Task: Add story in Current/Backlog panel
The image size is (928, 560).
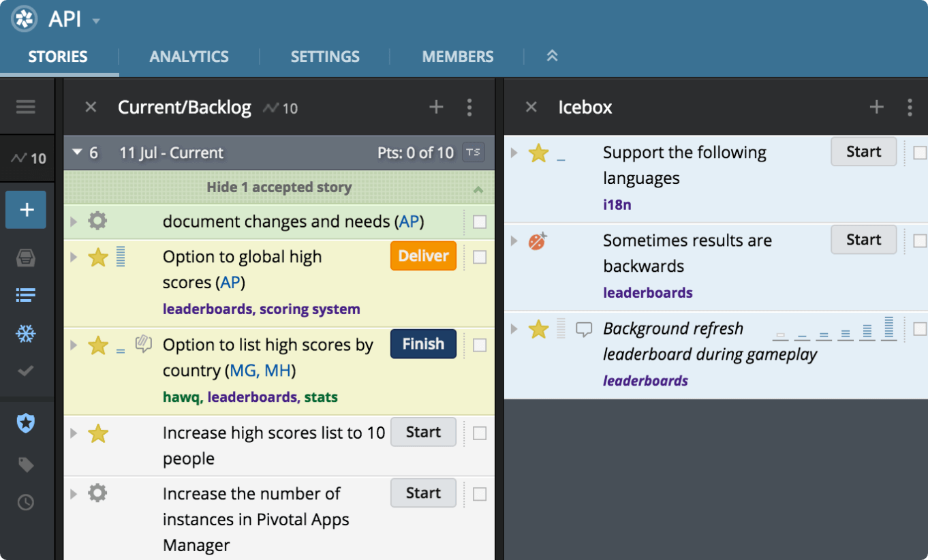Action: pyautogui.click(x=436, y=107)
